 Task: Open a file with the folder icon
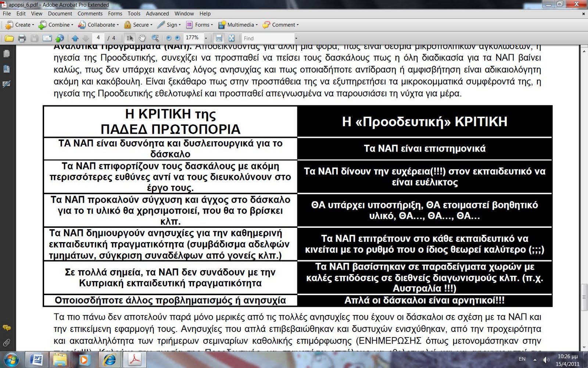pos(9,38)
